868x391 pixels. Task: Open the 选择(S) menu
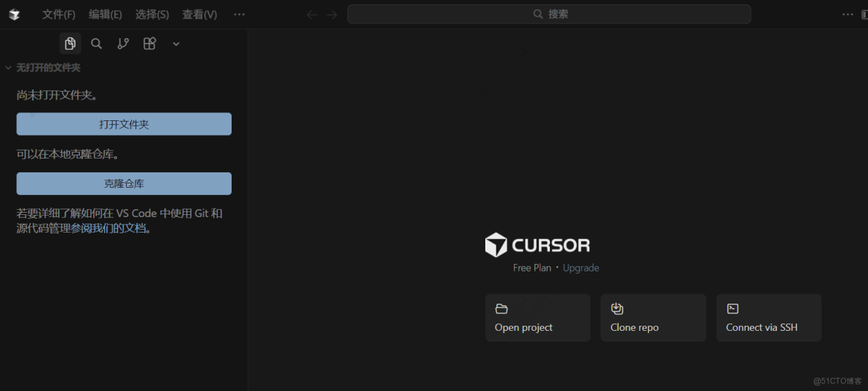[152, 15]
